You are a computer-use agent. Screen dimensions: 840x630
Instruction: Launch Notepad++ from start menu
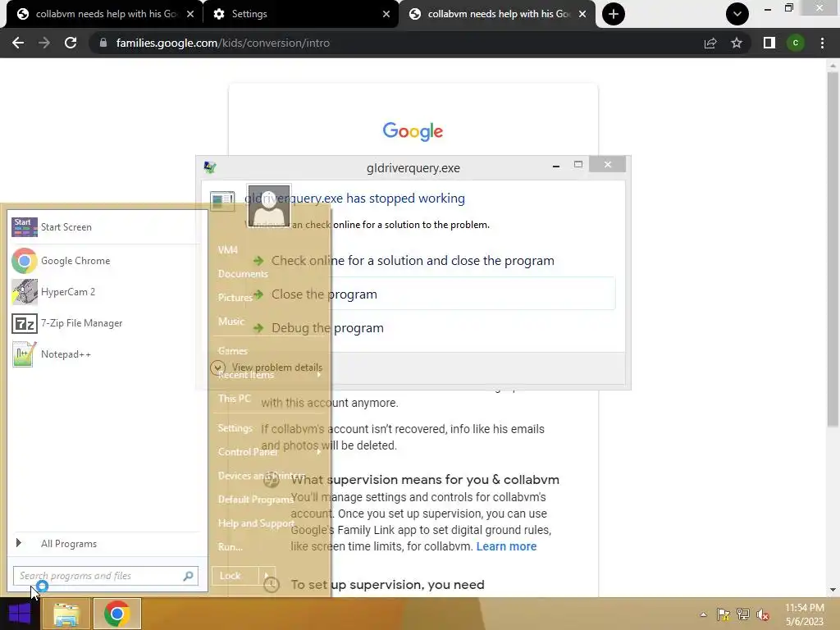pyautogui.click(x=104, y=354)
